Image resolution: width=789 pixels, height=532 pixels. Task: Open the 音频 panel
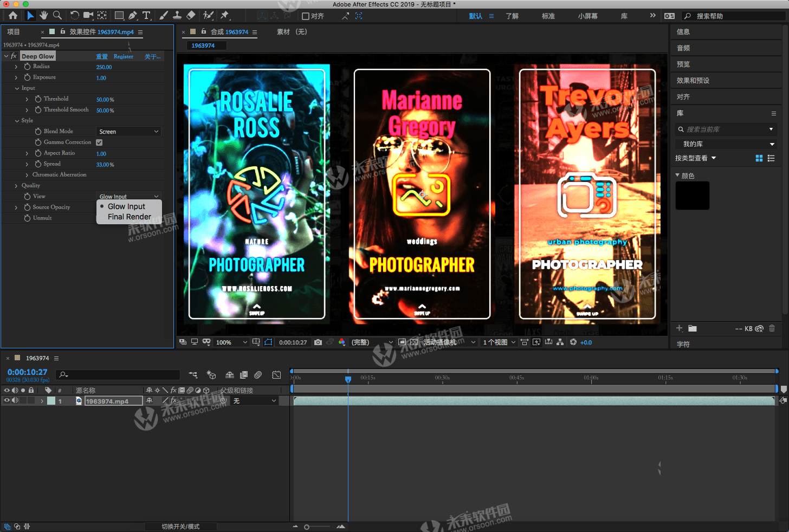pos(683,48)
